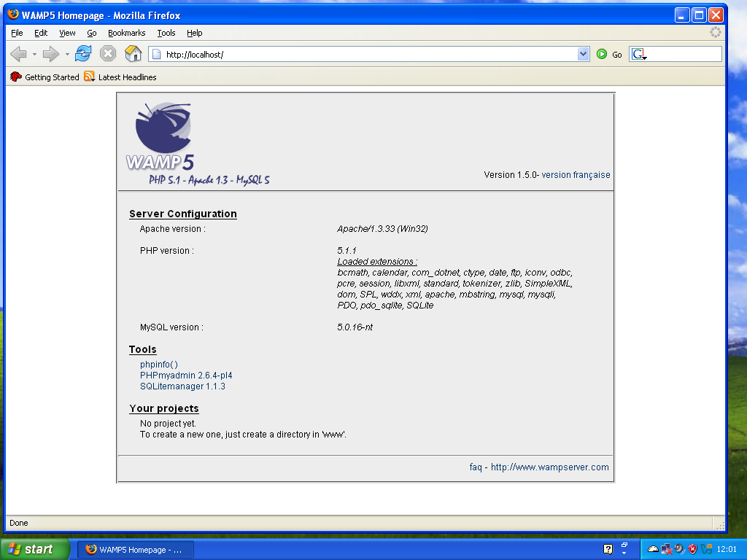Click the 'Your projects' heading

pyautogui.click(x=164, y=408)
